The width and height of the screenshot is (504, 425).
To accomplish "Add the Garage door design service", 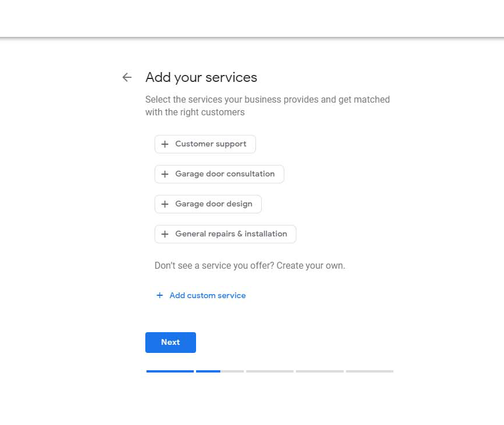I will click(208, 204).
